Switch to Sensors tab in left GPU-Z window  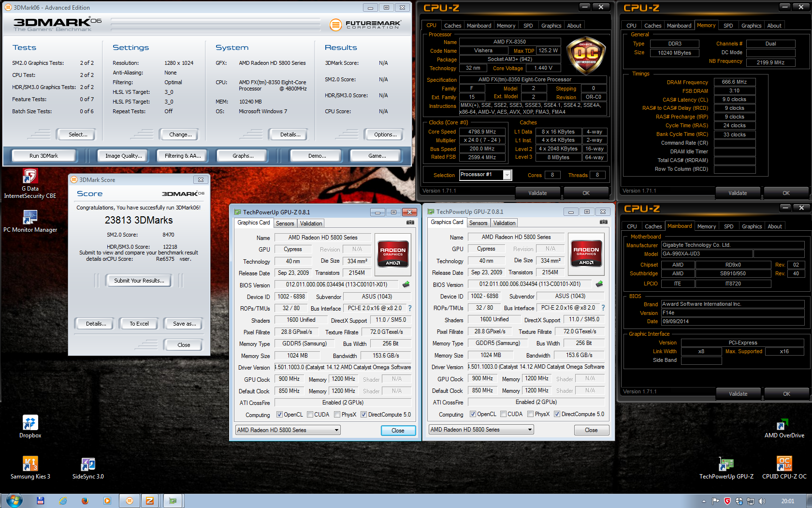(285, 224)
